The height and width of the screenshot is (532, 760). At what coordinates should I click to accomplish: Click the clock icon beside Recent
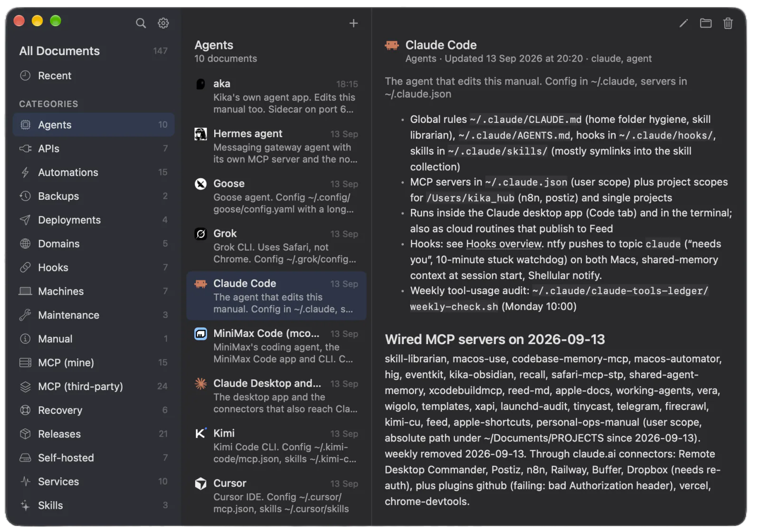coord(25,75)
